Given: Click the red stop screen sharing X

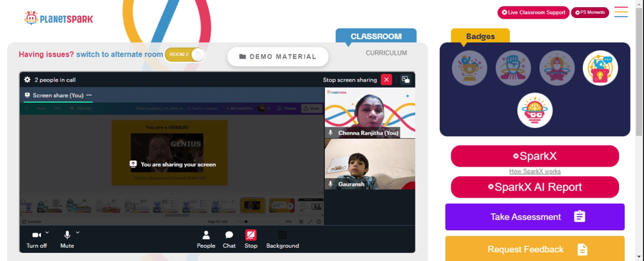Looking at the screenshot, I should coord(386,80).
